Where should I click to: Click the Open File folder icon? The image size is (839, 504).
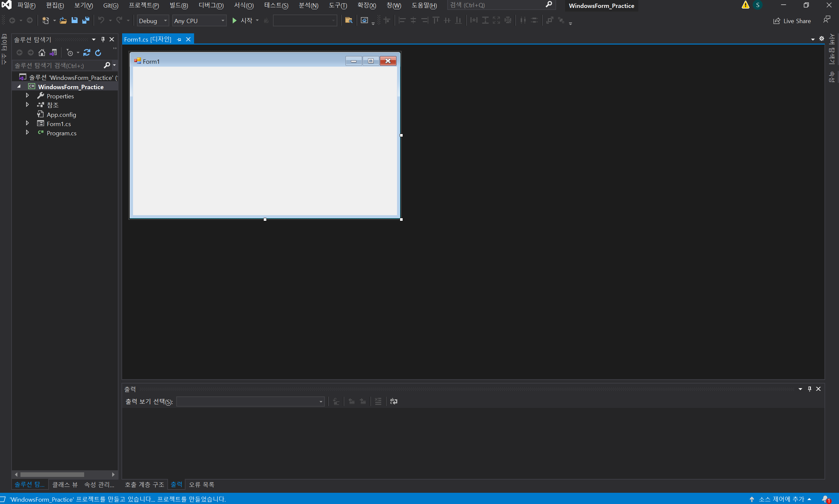(x=63, y=20)
